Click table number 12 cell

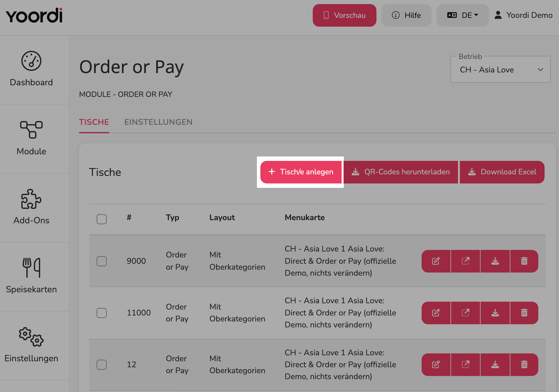(x=131, y=364)
